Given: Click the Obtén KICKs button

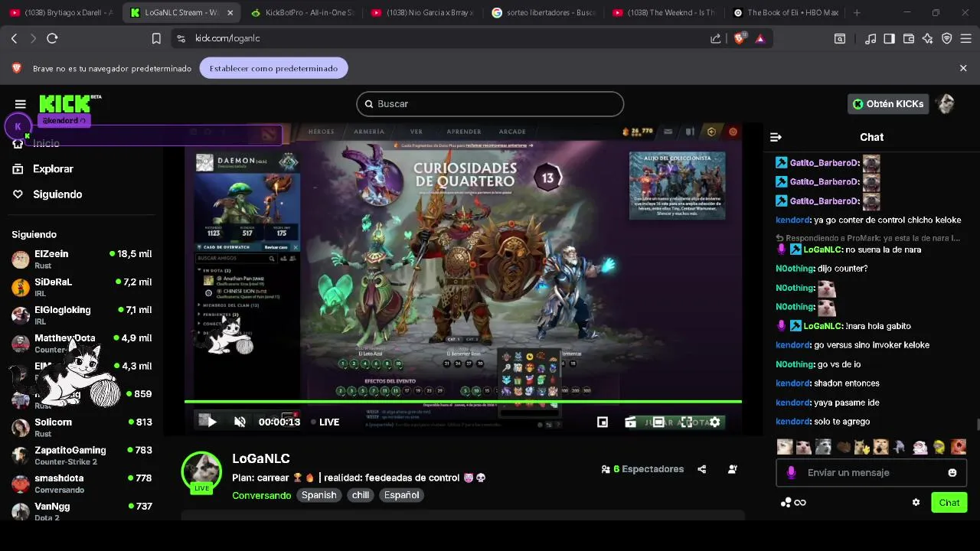Looking at the screenshot, I should [x=888, y=104].
